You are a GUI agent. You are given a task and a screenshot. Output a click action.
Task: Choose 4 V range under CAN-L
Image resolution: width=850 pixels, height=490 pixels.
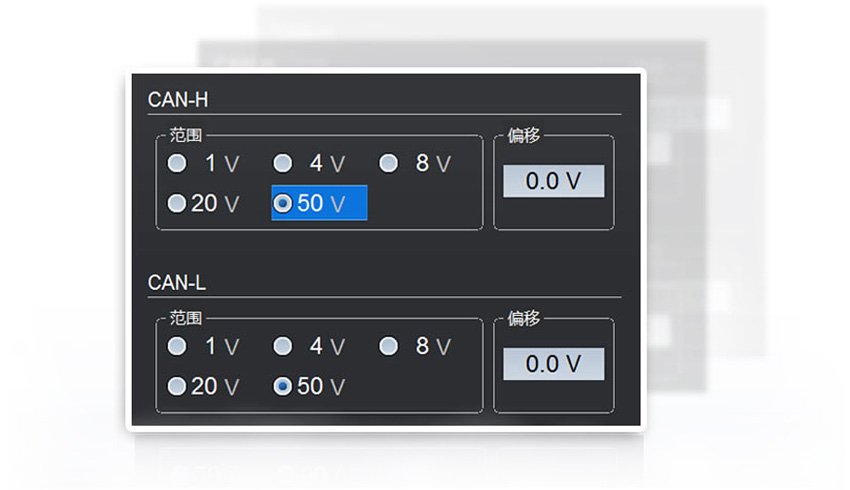tap(283, 346)
